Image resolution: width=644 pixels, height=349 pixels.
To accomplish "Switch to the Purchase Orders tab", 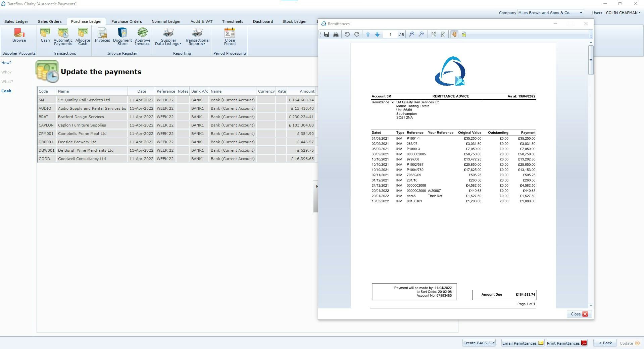I will click(127, 21).
